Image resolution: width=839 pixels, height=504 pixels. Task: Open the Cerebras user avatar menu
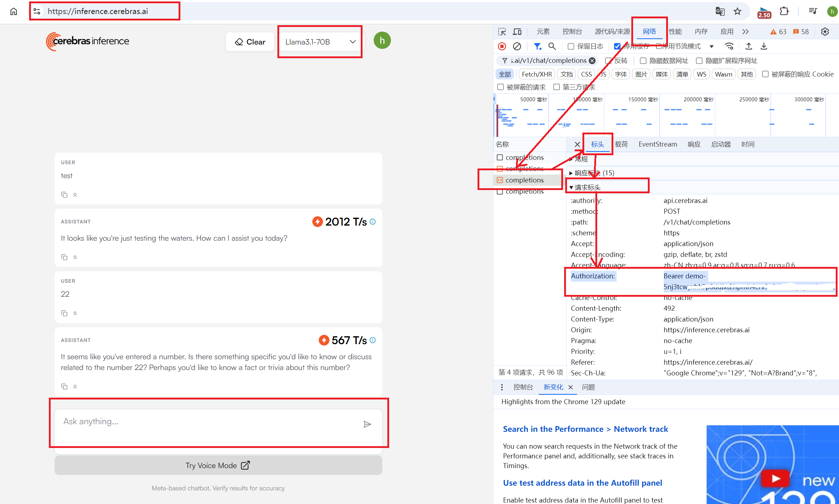pos(382,41)
